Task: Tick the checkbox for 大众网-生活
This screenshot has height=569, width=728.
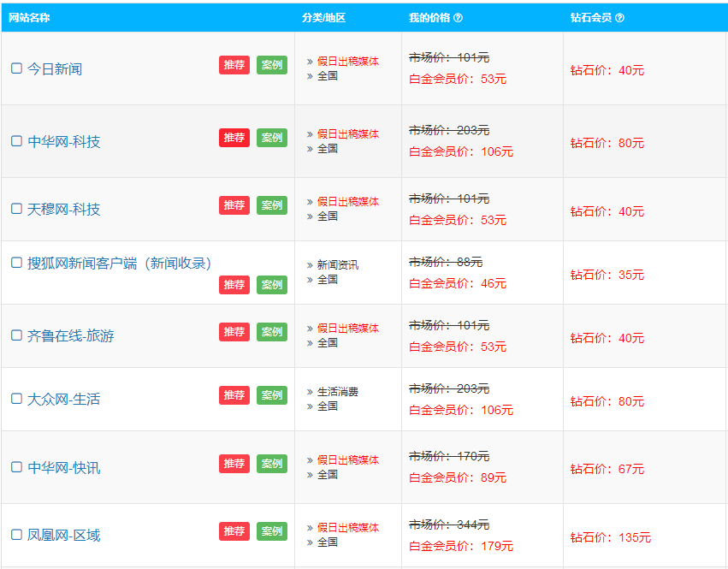Action: point(17,398)
